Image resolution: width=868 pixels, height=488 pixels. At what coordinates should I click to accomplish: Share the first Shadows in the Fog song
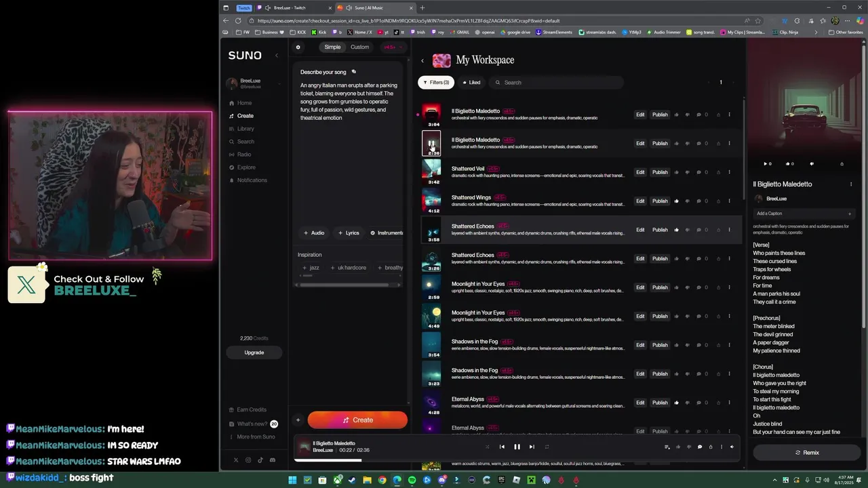[718, 345]
